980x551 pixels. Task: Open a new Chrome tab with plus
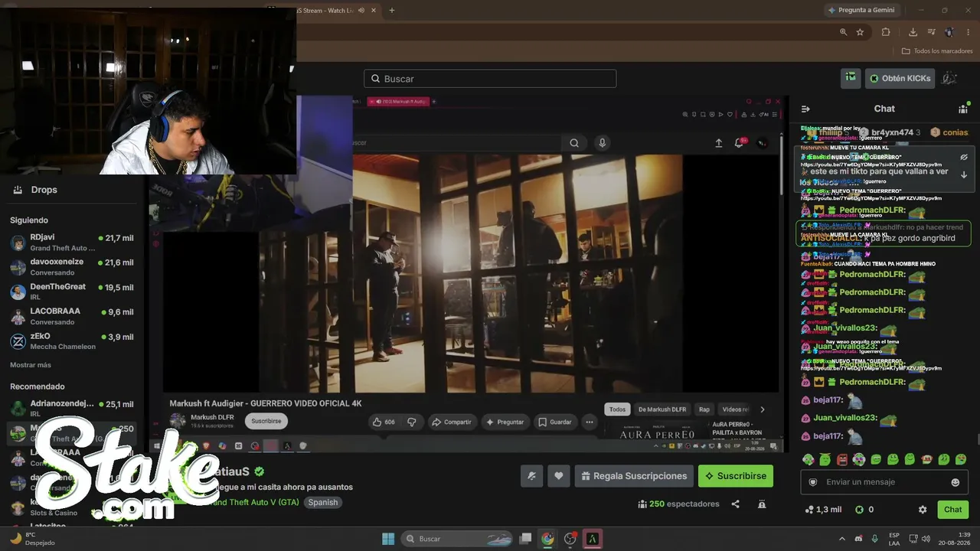(392, 10)
